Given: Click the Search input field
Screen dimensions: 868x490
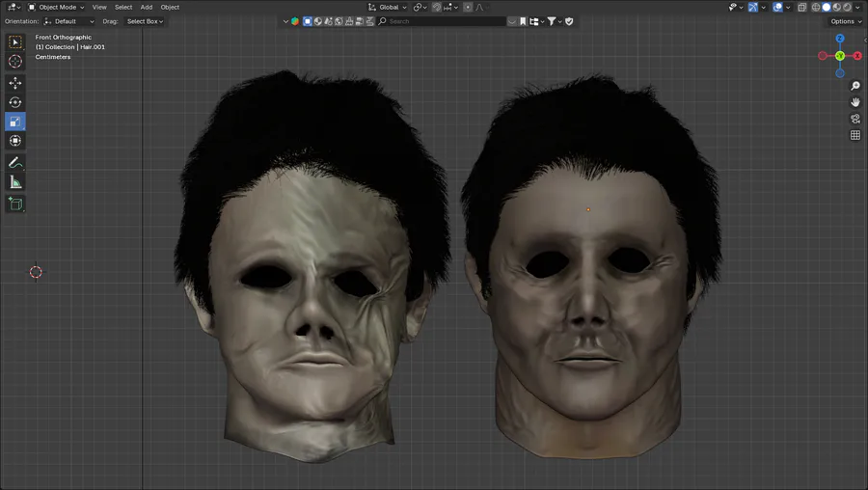Looking at the screenshot, I should [441, 21].
